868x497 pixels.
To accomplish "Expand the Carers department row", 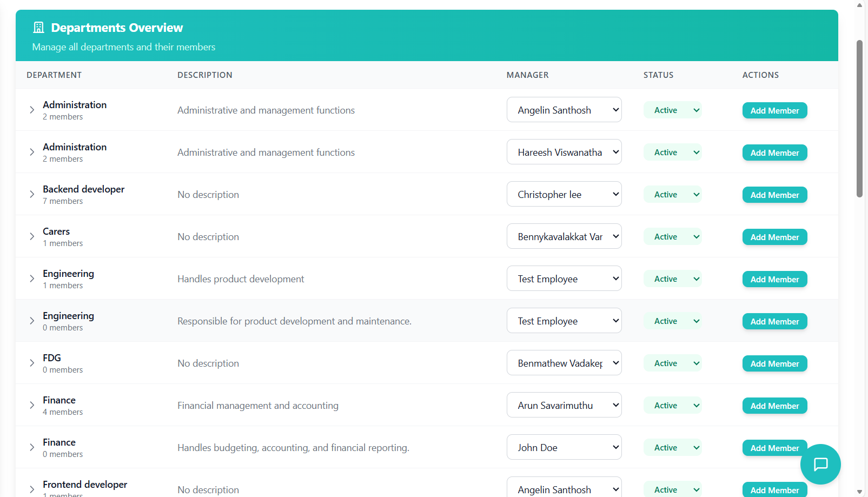I will 32,236.
